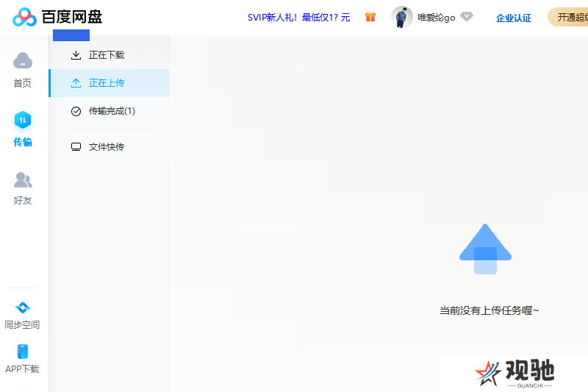Click the APP下载 phone icon

coord(23,352)
